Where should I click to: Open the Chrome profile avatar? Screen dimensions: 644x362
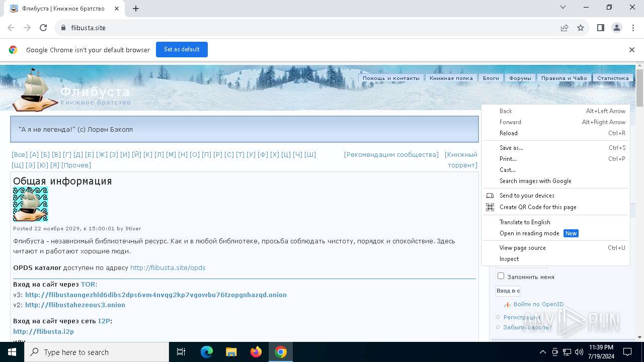click(617, 28)
